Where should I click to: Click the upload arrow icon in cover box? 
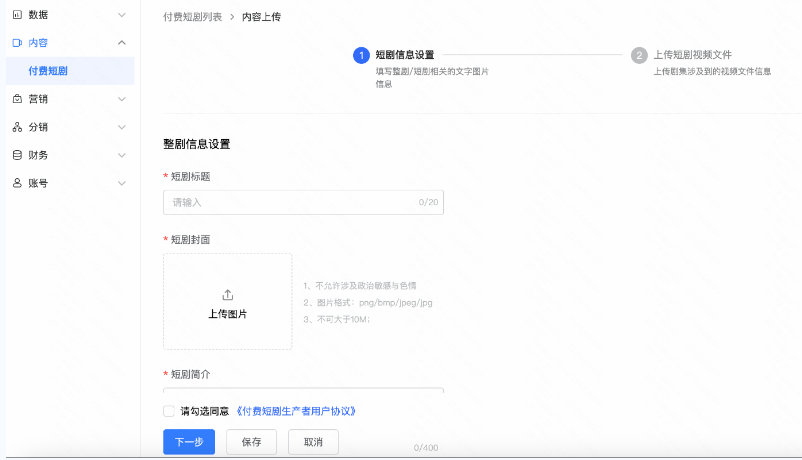tap(227, 295)
